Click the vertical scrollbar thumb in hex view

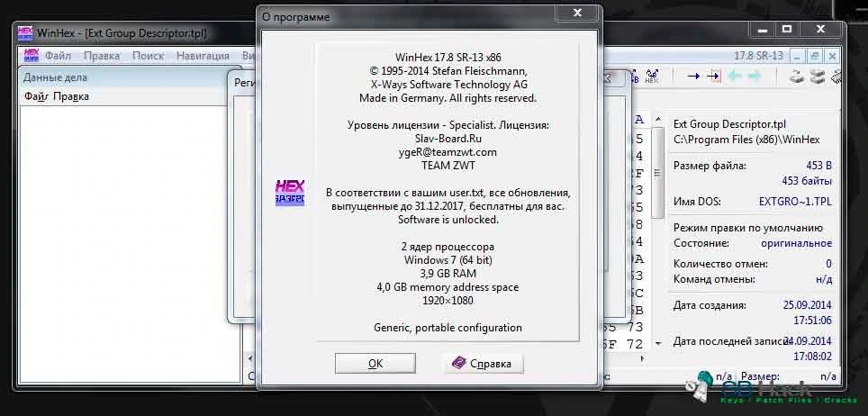(x=657, y=173)
